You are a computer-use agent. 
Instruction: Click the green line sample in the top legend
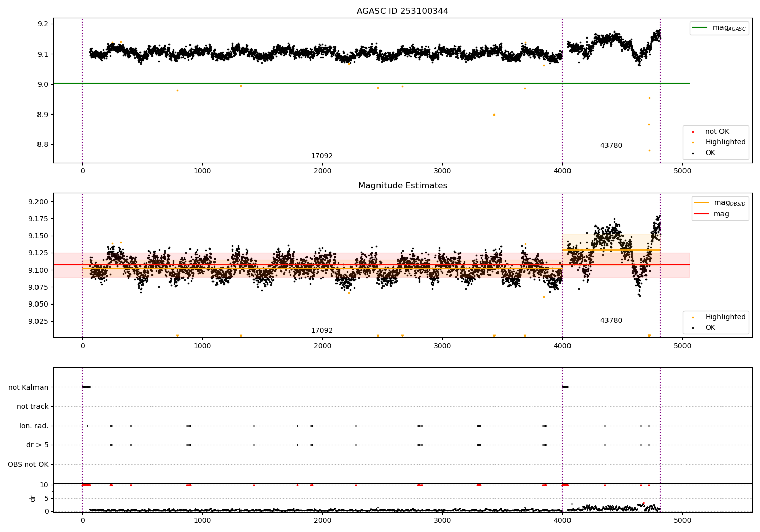coord(700,28)
